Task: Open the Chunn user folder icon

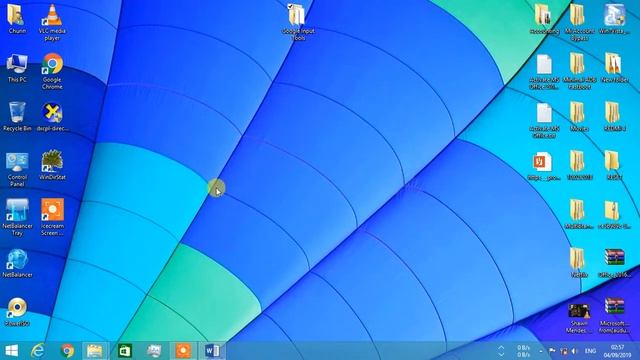Action: pos(17,15)
